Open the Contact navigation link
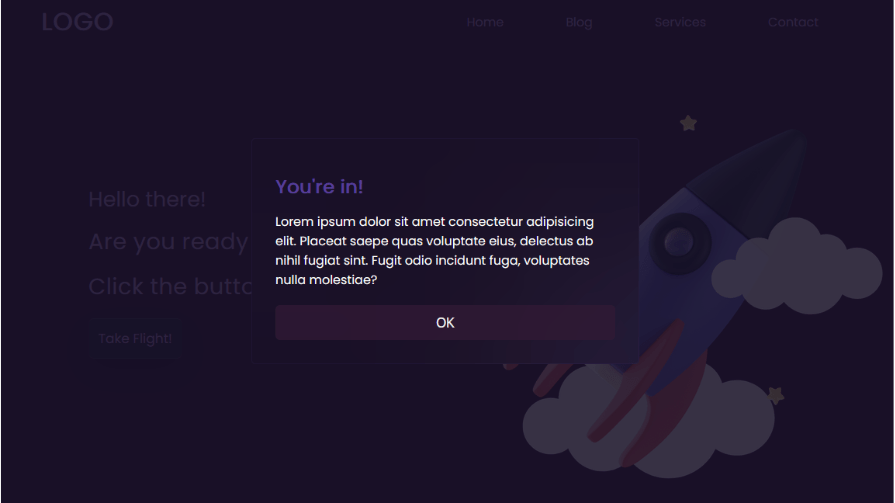 [x=793, y=22]
